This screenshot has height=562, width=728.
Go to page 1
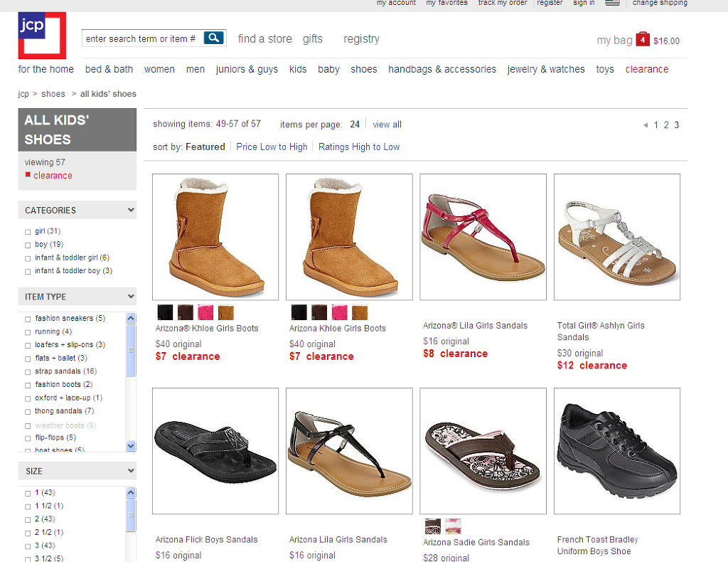(655, 125)
